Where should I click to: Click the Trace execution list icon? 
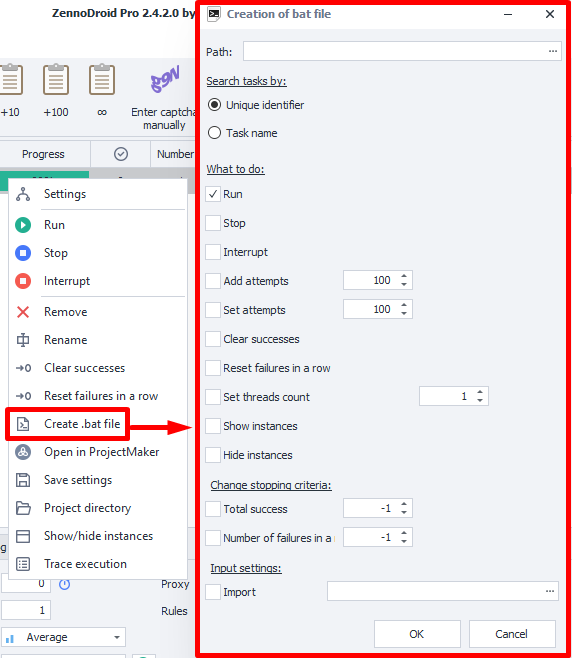23,564
